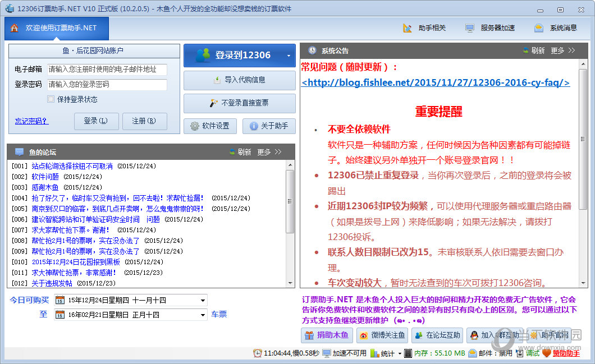Open 关于助手 info button
The width and height of the screenshot is (595, 364).
click(x=269, y=126)
